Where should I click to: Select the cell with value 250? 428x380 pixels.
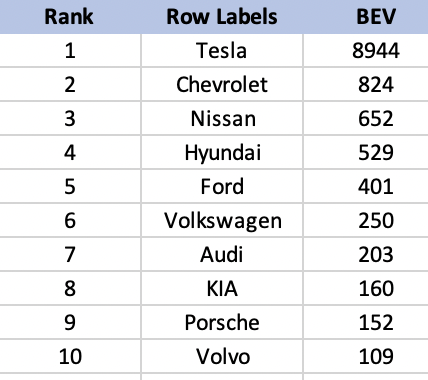click(x=366, y=220)
